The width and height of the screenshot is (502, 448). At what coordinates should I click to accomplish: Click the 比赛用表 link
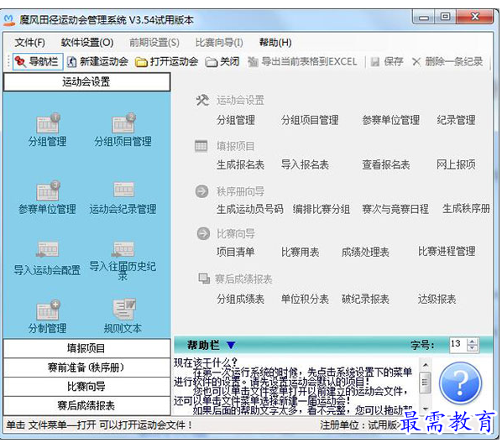(301, 253)
